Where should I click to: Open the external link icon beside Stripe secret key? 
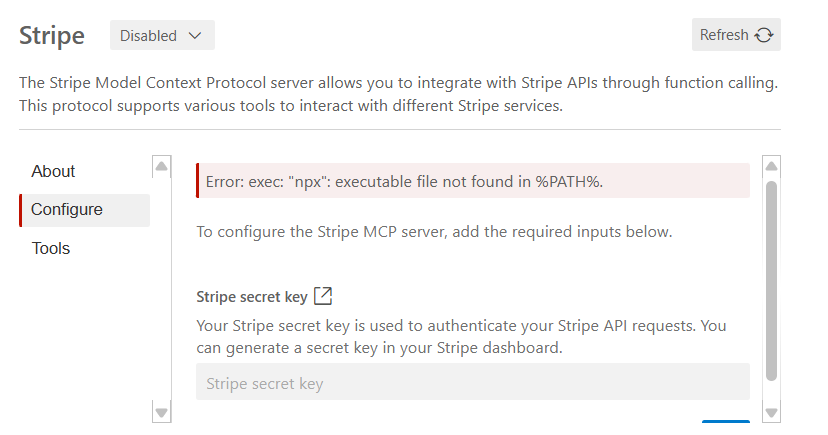323,296
